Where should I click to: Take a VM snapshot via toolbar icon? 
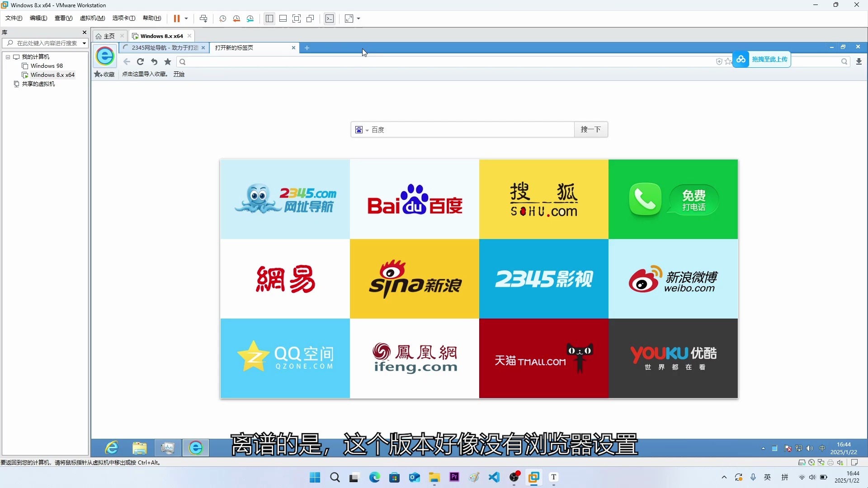[x=223, y=19]
